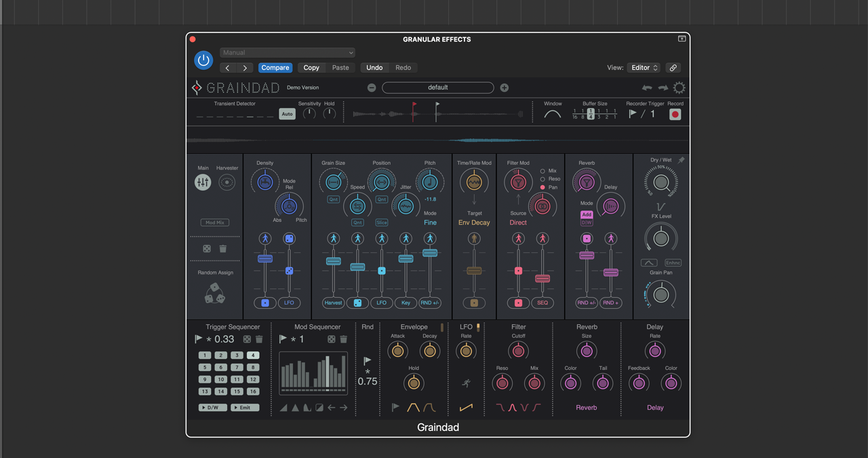
Task: Open the Fine pitch mode selector
Action: pos(430,223)
